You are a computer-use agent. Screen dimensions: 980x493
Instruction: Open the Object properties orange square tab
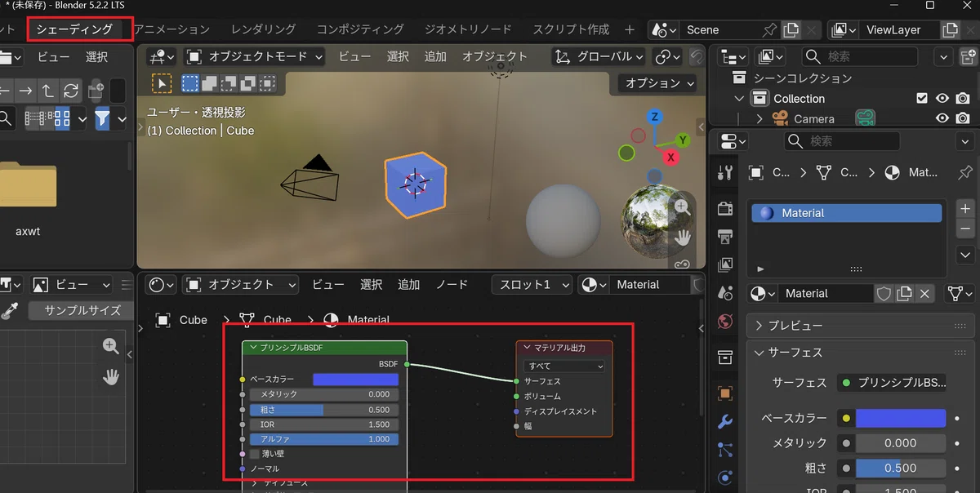pyautogui.click(x=725, y=393)
